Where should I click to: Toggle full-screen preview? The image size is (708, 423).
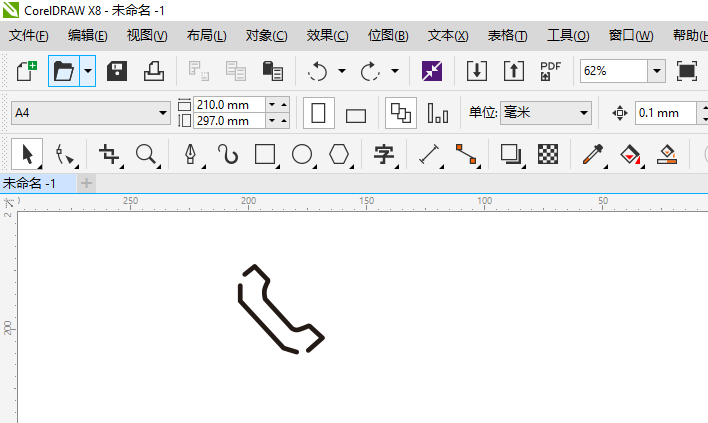coord(686,71)
